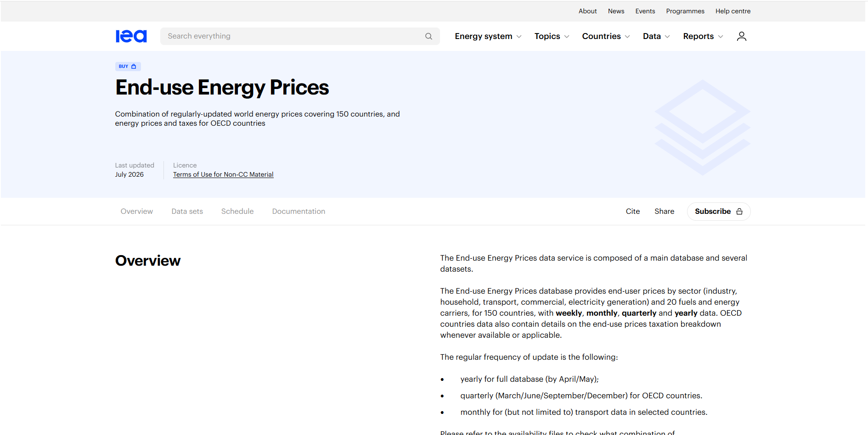This screenshot has width=868, height=435.
Task: Expand the Energy system menu
Action: (488, 36)
